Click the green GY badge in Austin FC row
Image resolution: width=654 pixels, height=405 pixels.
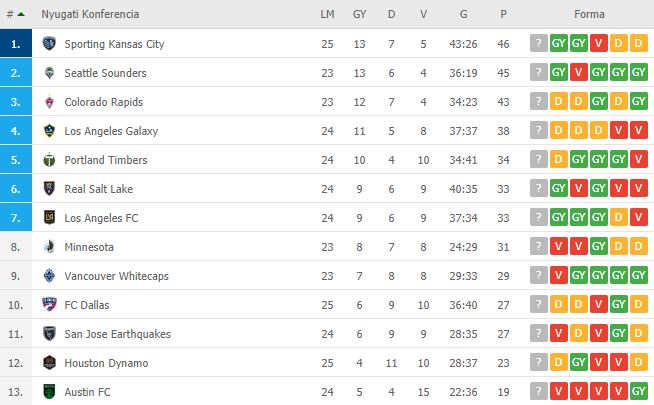[x=639, y=392]
